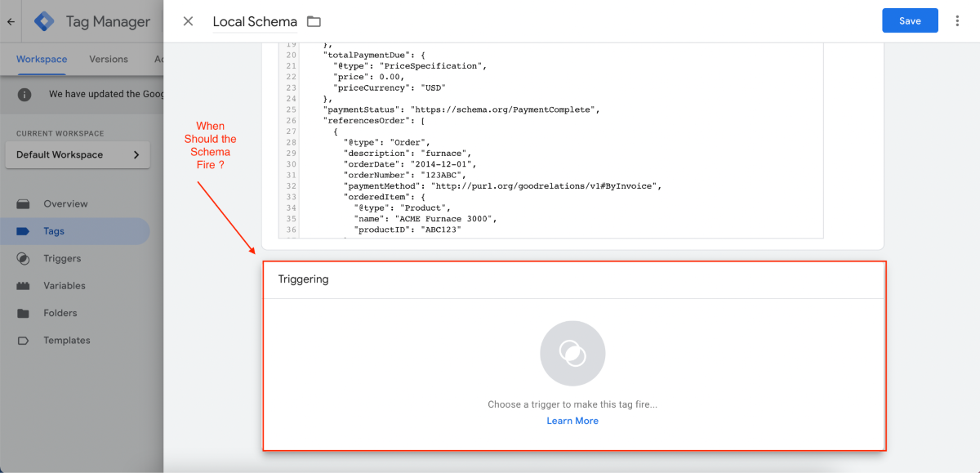Click the Local Schema tag name field
The image size is (980, 473).
click(255, 22)
